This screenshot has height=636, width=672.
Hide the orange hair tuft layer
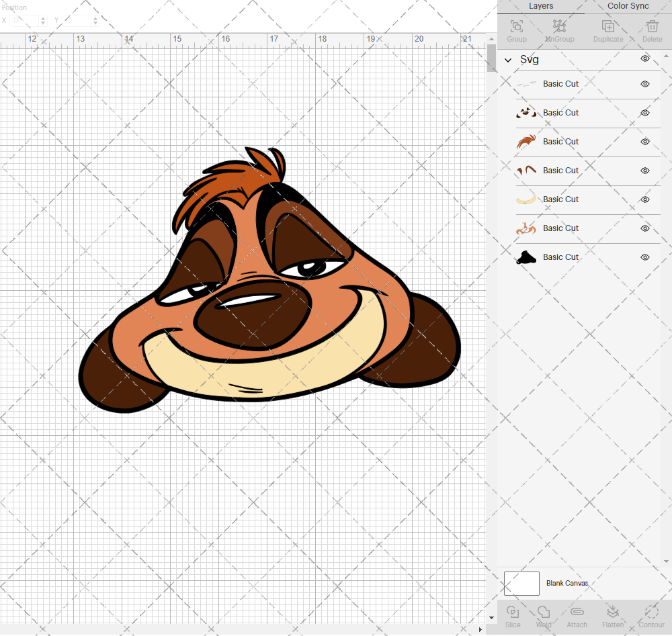pyautogui.click(x=645, y=142)
